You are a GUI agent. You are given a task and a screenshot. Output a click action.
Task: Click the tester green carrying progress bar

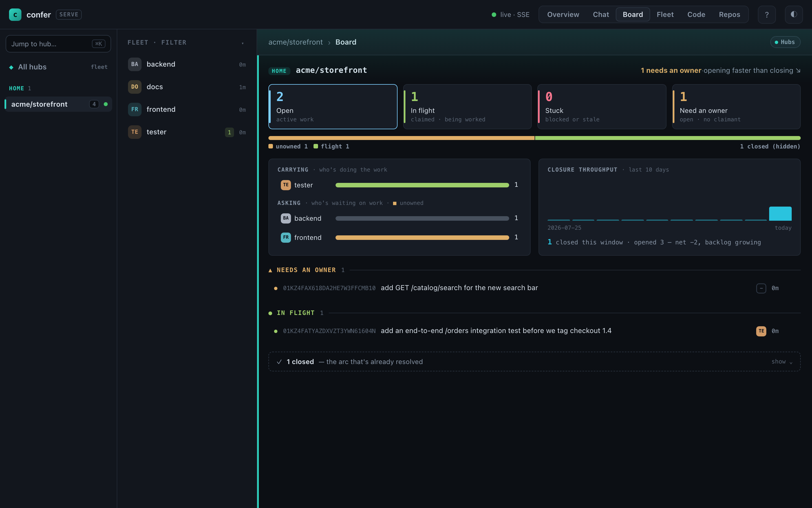422,185
